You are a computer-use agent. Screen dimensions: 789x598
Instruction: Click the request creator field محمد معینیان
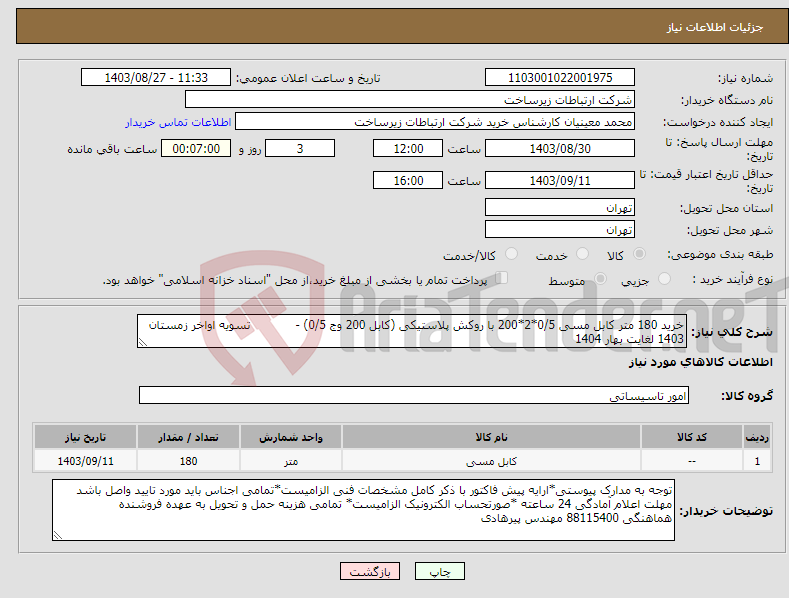pos(435,121)
